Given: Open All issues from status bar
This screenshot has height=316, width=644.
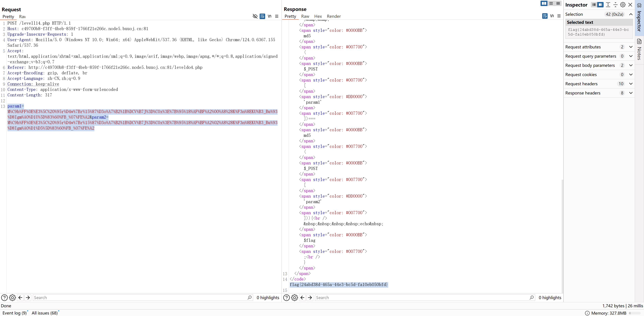Looking at the screenshot, I should point(44,313).
